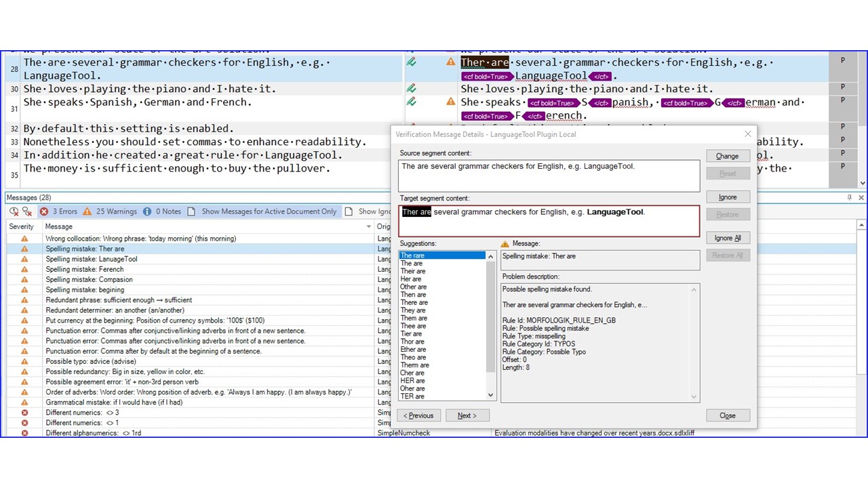Image resolution: width=868 pixels, height=488 pixels.
Task: Click the warning icon beside segment 31 target
Action: click(x=450, y=102)
